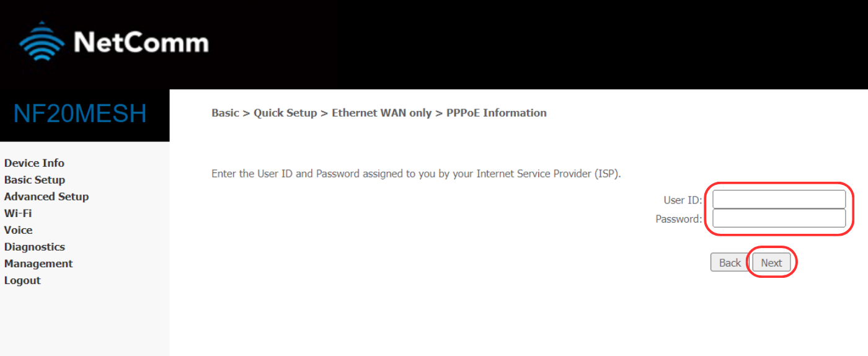Click "Ethernet WAN only" in breadcrumb
The height and width of the screenshot is (356, 868).
coord(381,113)
